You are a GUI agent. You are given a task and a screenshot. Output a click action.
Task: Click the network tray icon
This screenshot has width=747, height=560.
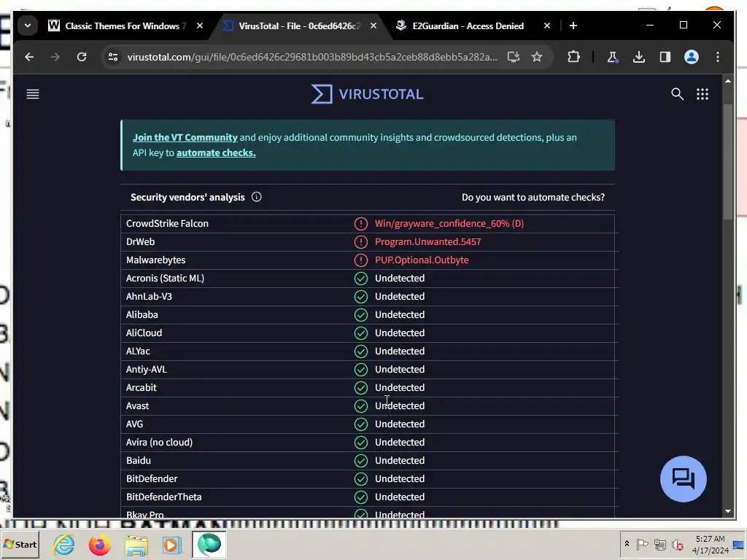click(x=659, y=544)
